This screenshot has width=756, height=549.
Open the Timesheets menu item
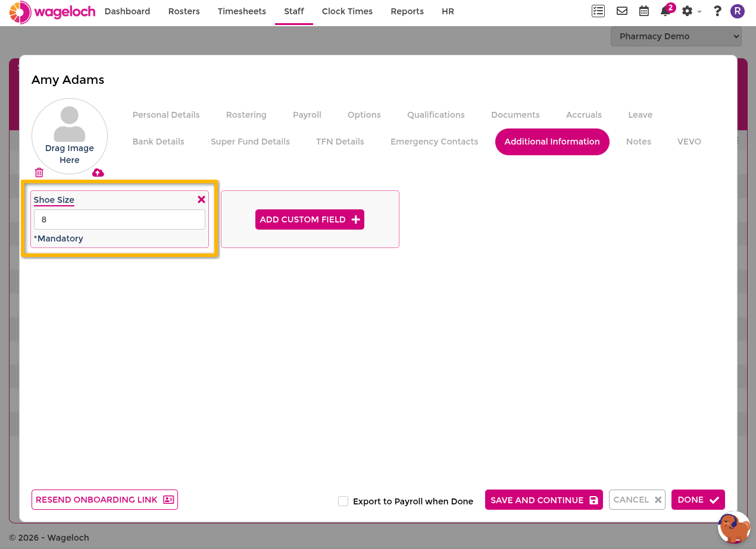point(242,11)
